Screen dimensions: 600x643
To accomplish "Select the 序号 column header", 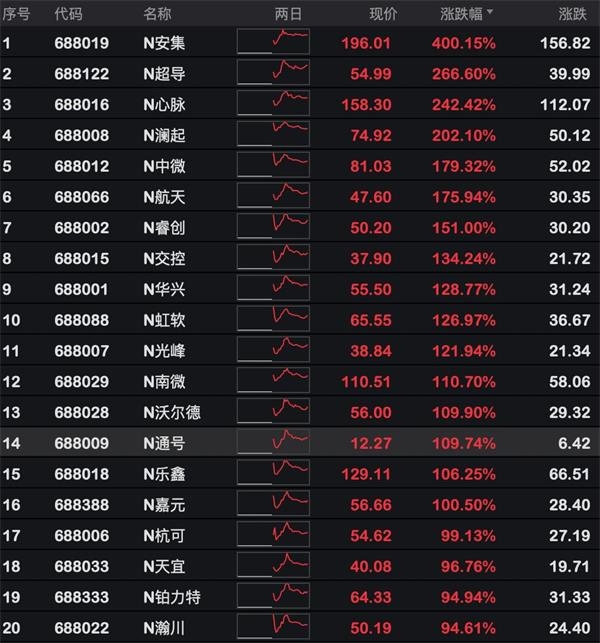I will point(16,14).
